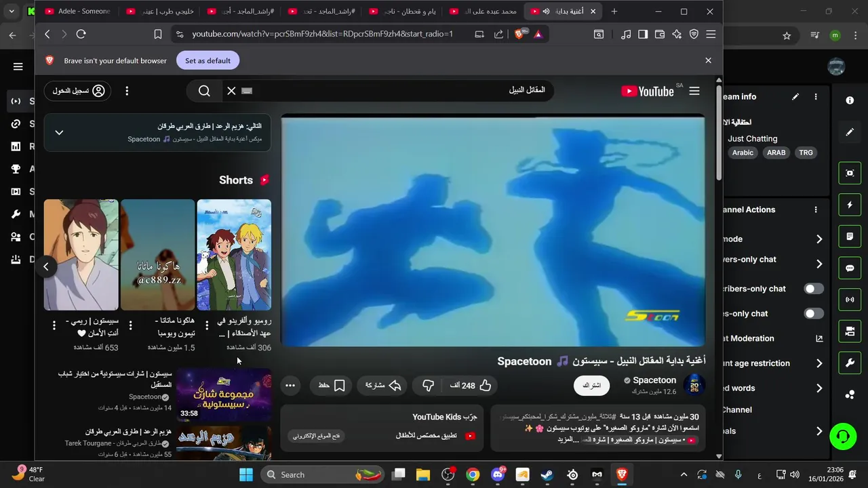The width and height of the screenshot is (868, 488).
Task: Click the Brave reload page icon
Action: 81,34
